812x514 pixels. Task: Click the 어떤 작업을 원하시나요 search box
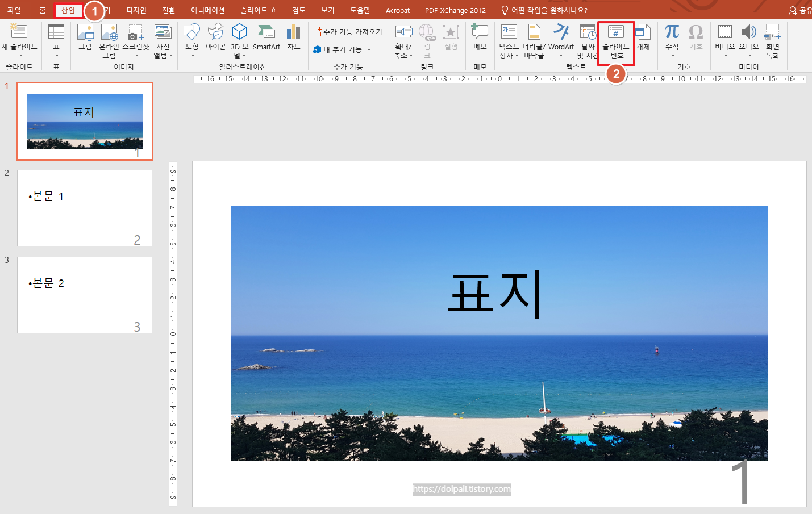click(544, 10)
